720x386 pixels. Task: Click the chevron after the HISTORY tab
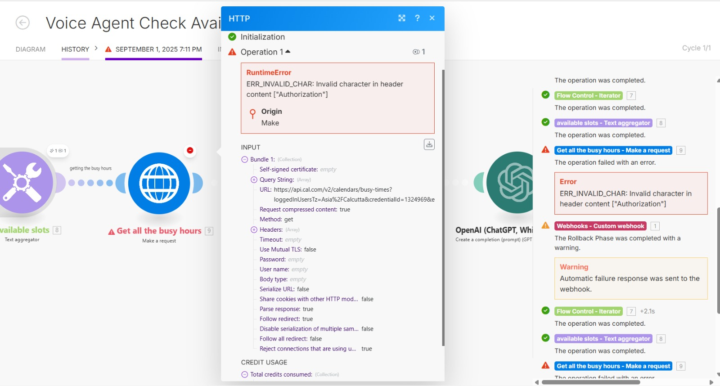[x=96, y=48]
